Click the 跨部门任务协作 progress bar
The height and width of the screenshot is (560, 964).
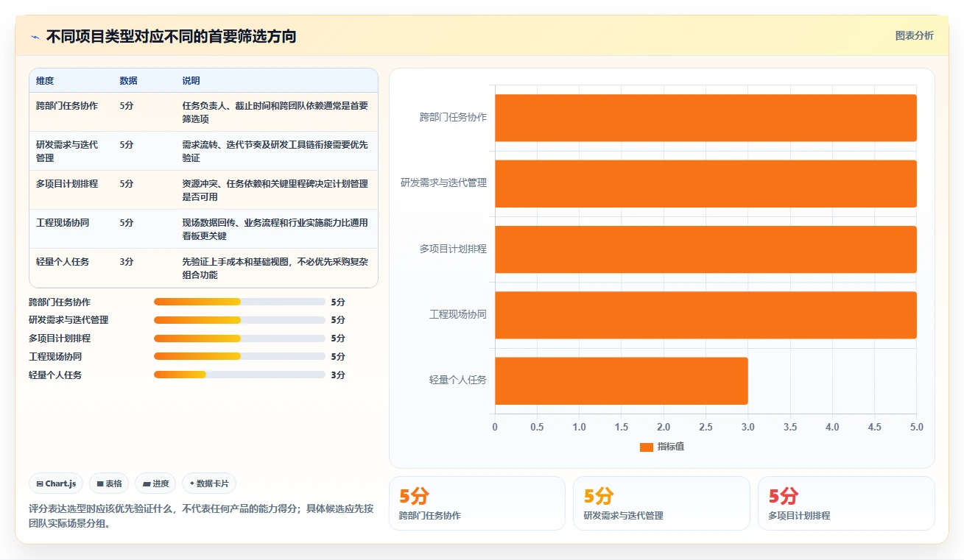coord(239,302)
